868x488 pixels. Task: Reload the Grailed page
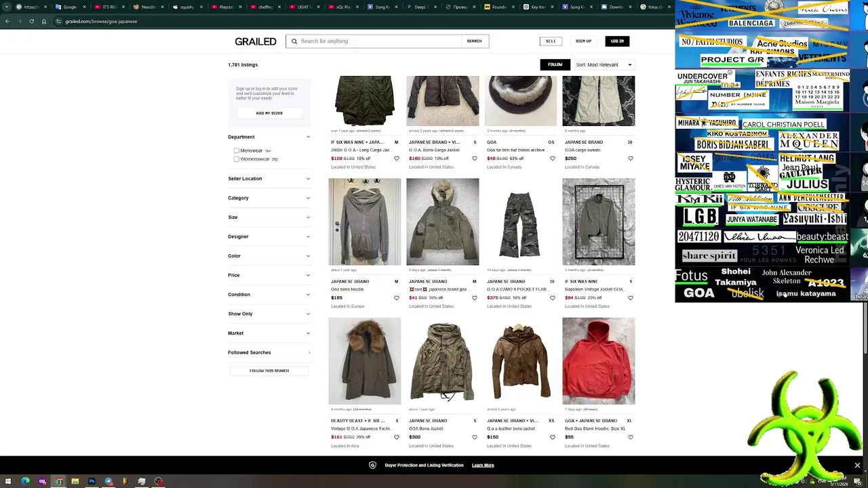click(x=31, y=21)
